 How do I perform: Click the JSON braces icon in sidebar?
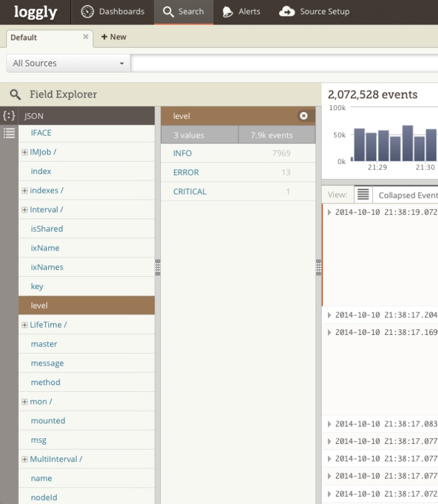coord(9,116)
